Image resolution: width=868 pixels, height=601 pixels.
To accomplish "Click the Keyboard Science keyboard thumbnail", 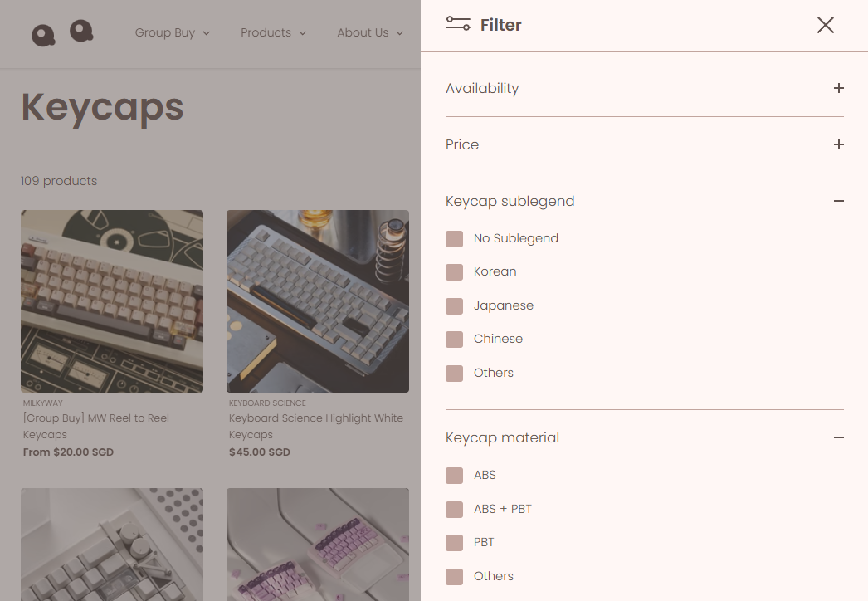I will tap(318, 300).
